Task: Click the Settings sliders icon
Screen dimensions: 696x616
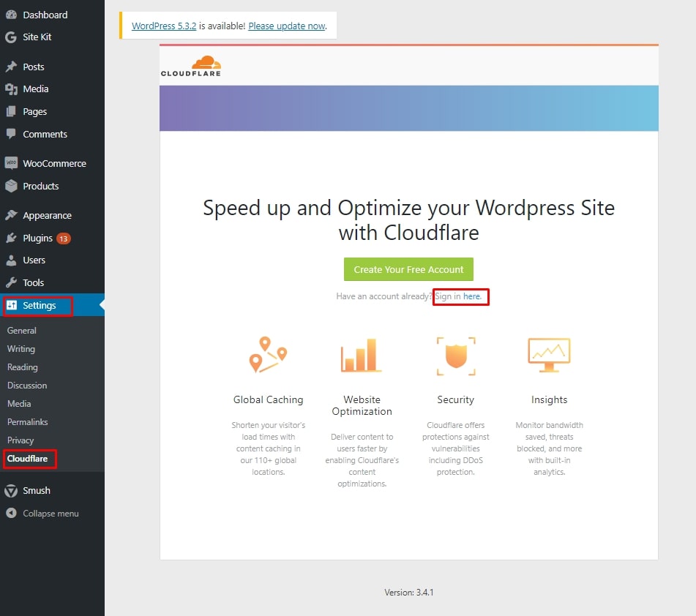Action: [12, 305]
